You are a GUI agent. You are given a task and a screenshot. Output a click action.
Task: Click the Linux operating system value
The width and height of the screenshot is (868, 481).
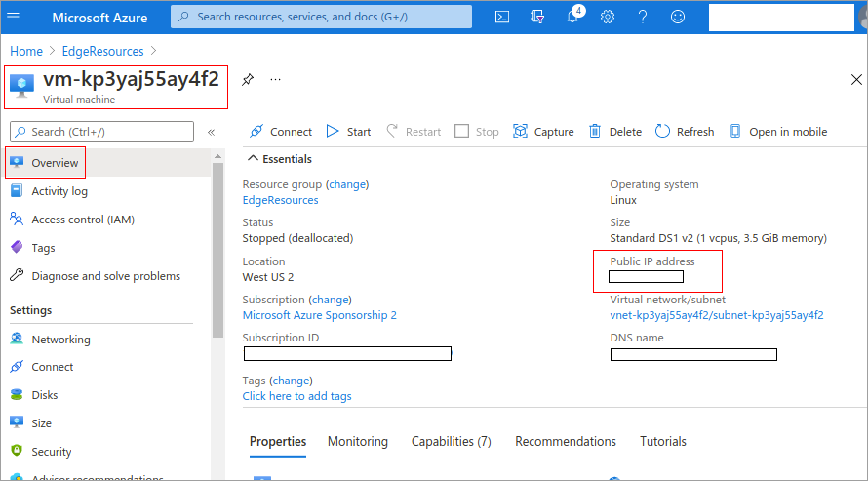tap(623, 200)
